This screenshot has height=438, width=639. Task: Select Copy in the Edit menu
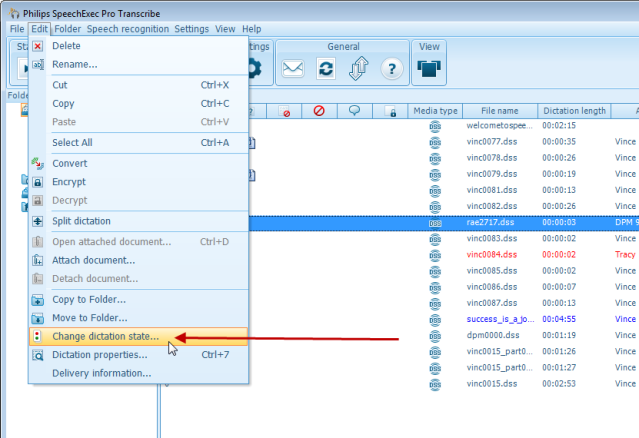coord(139,103)
